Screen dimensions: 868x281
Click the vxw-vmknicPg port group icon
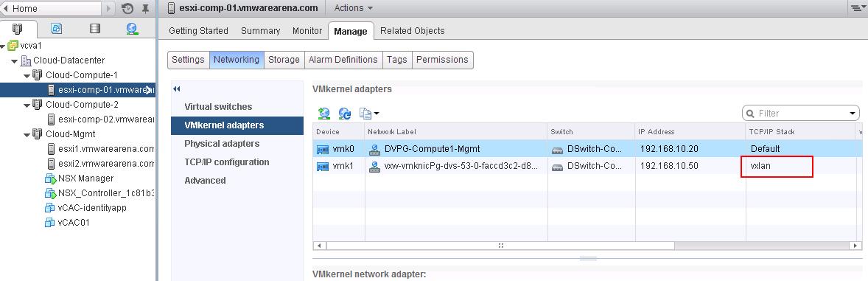(x=375, y=166)
